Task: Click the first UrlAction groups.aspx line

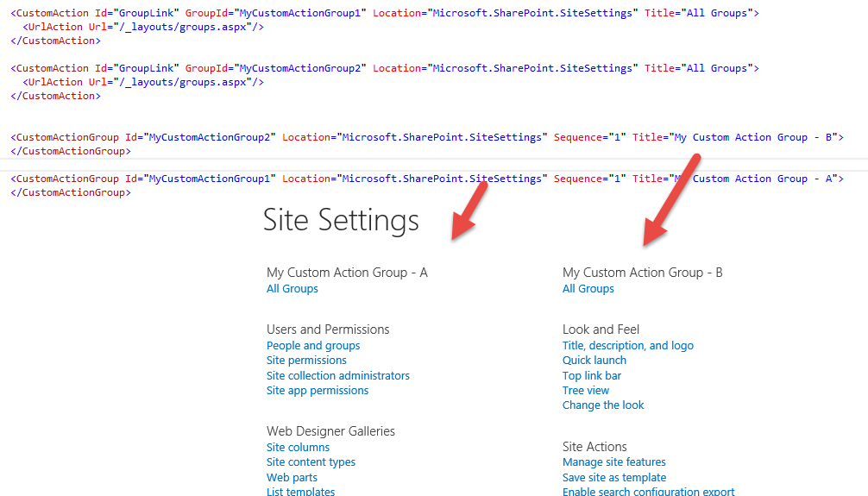Action: (143, 27)
